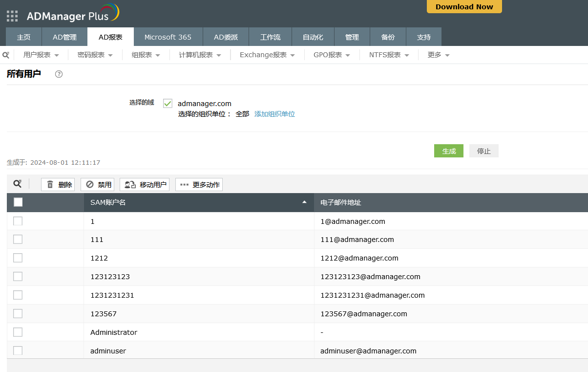Uncheck the admanager.com domain checkbox

point(168,104)
